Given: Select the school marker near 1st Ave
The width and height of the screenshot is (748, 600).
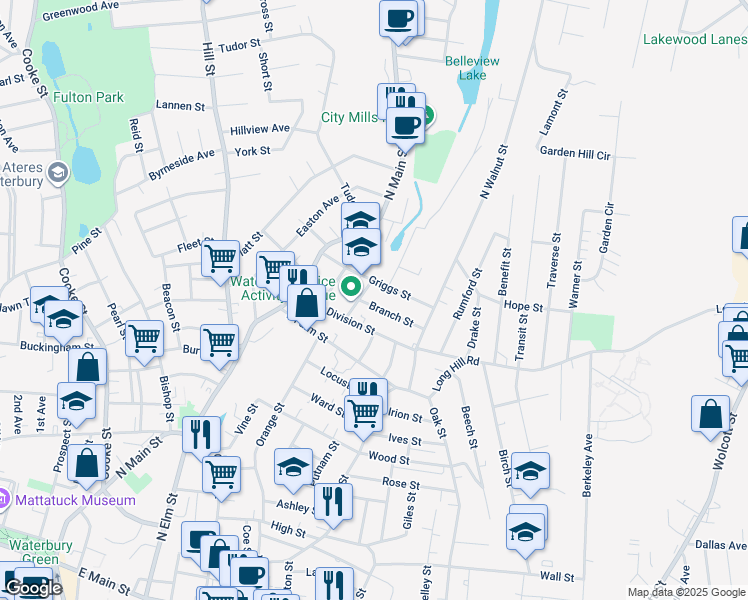Looking at the screenshot, I should 76,402.
